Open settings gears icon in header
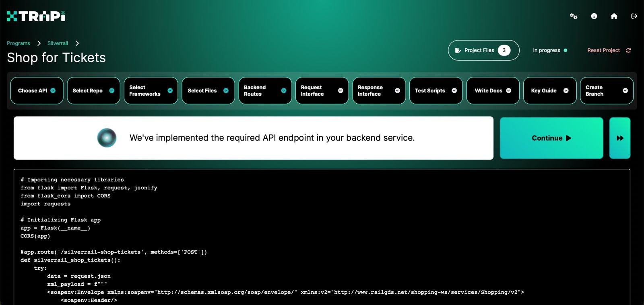Screen dimensions: 644x305 pyautogui.click(x=574, y=16)
